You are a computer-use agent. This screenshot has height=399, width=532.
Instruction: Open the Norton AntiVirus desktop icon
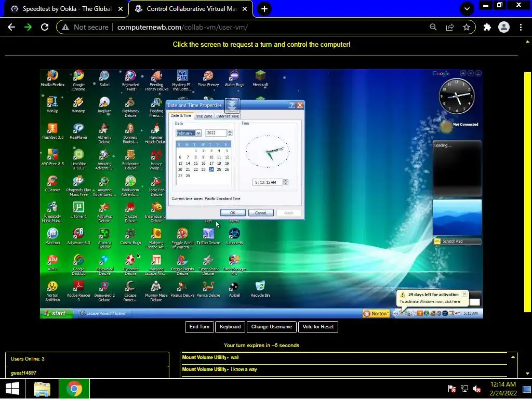[x=52, y=291]
